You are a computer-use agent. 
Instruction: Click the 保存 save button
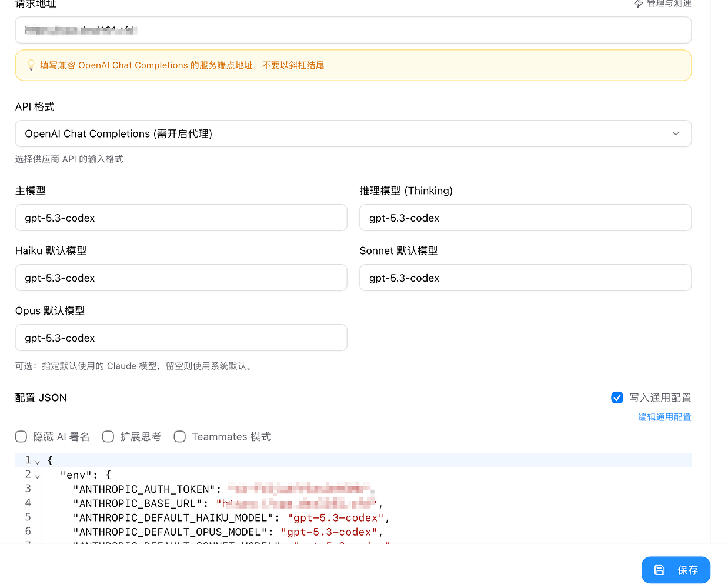pyautogui.click(x=676, y=570)
